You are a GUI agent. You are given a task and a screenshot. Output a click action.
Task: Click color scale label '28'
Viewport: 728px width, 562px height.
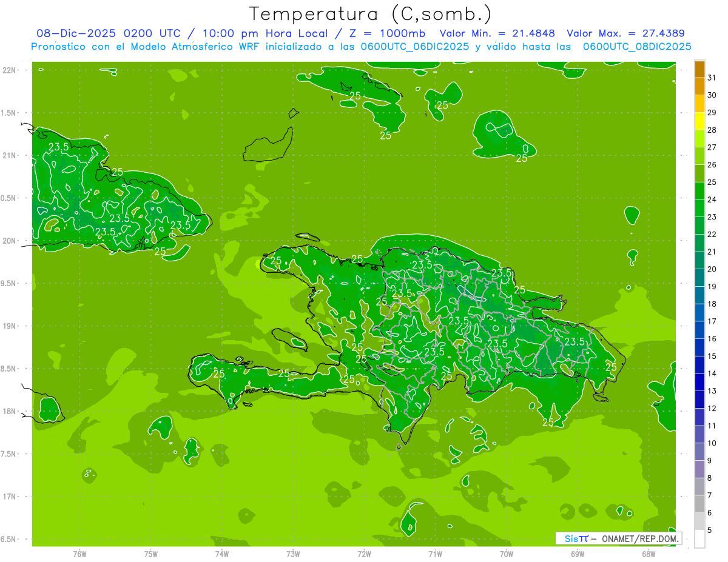point(712,130)
